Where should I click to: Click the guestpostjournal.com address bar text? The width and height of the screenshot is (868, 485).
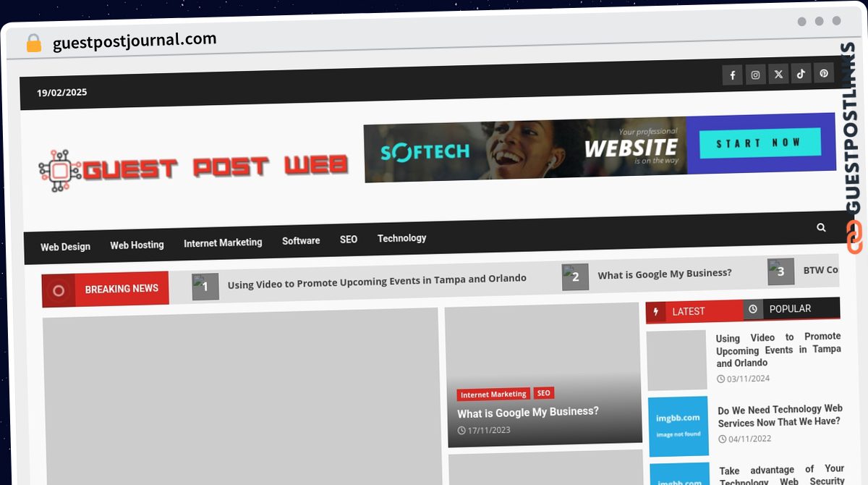tap(135, 41)
